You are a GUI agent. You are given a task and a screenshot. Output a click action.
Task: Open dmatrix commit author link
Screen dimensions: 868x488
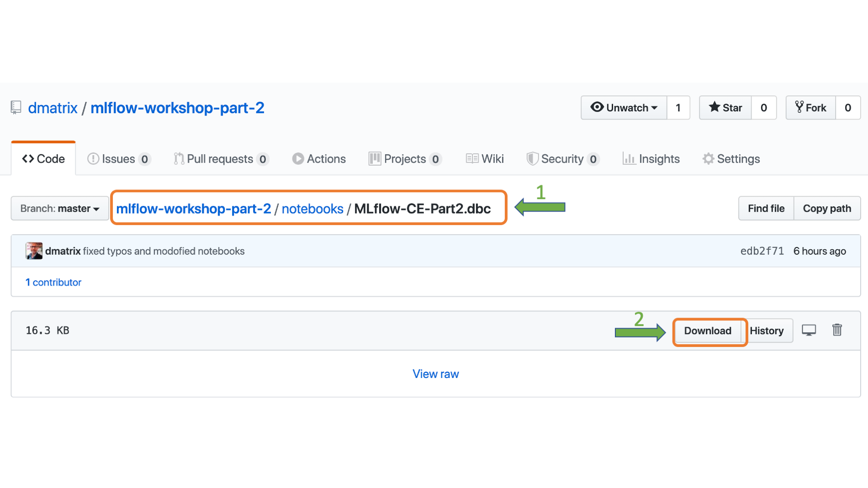[x=63, y=251]
